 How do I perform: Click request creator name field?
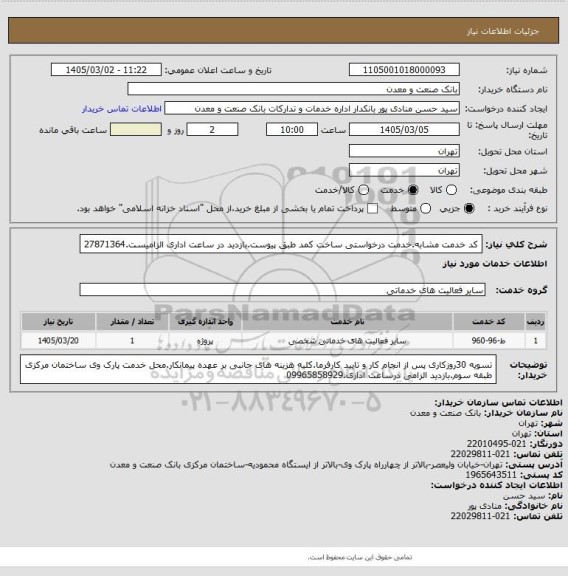pos(312,109)
